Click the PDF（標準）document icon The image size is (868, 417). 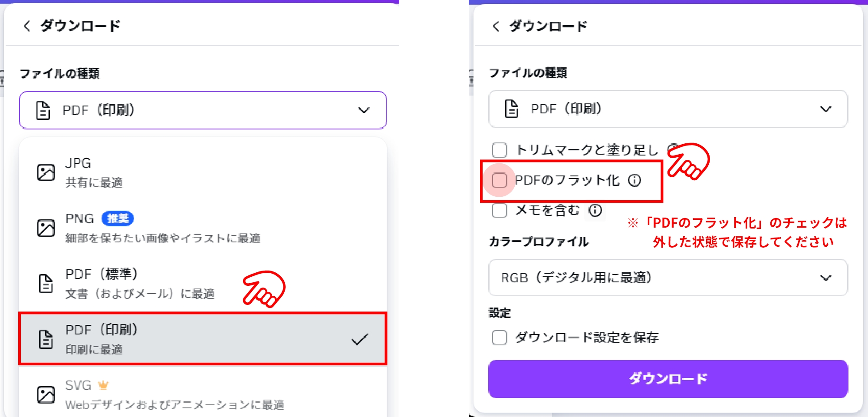(45, 283)
